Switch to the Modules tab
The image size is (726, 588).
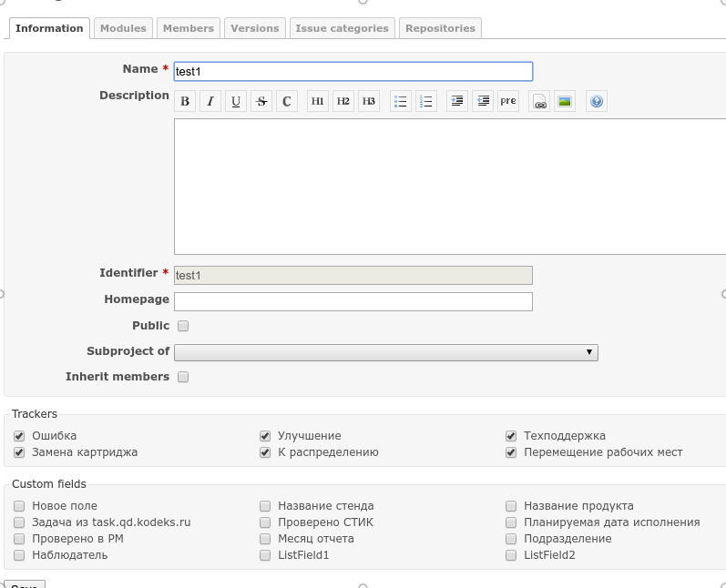pyautogui.click(x=123, y=28)
